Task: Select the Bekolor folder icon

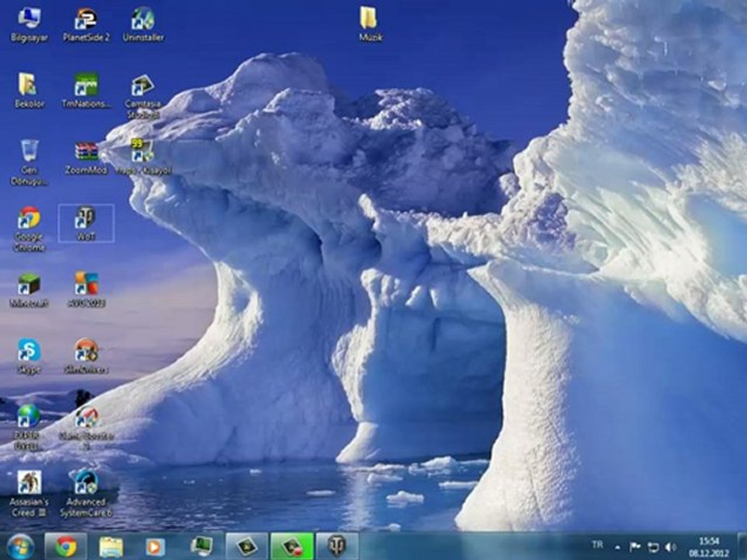Action: (x=29, y=90)
